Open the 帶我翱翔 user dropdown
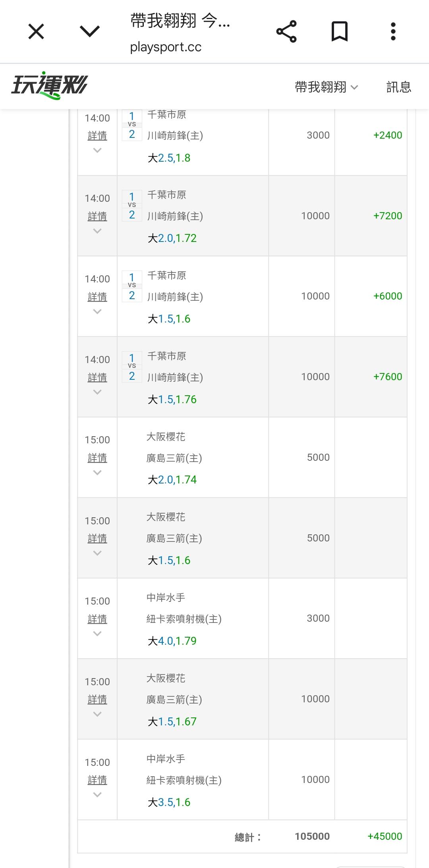The image size is (429, 868). (x=326, y=87)
